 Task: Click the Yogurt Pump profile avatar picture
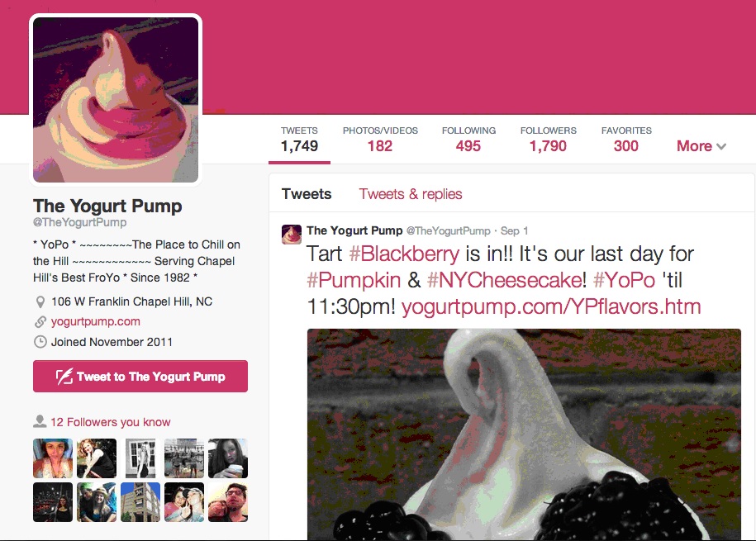tap(116, 100)
